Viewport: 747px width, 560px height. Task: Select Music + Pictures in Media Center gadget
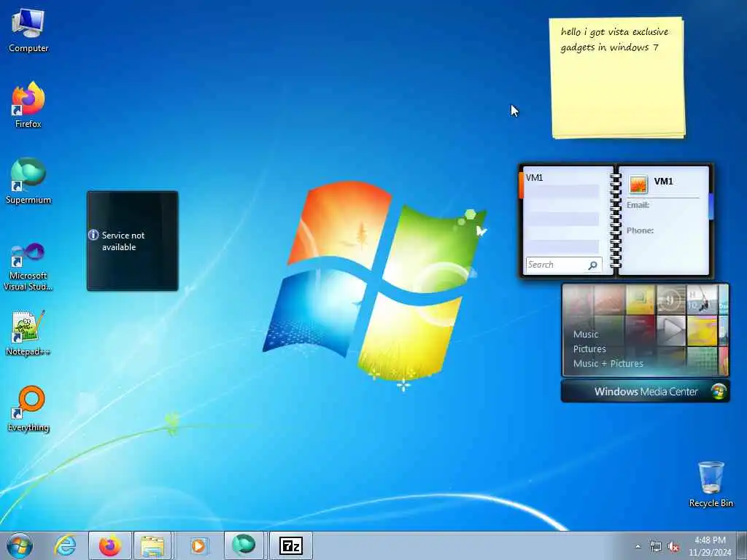pos(608,364)
